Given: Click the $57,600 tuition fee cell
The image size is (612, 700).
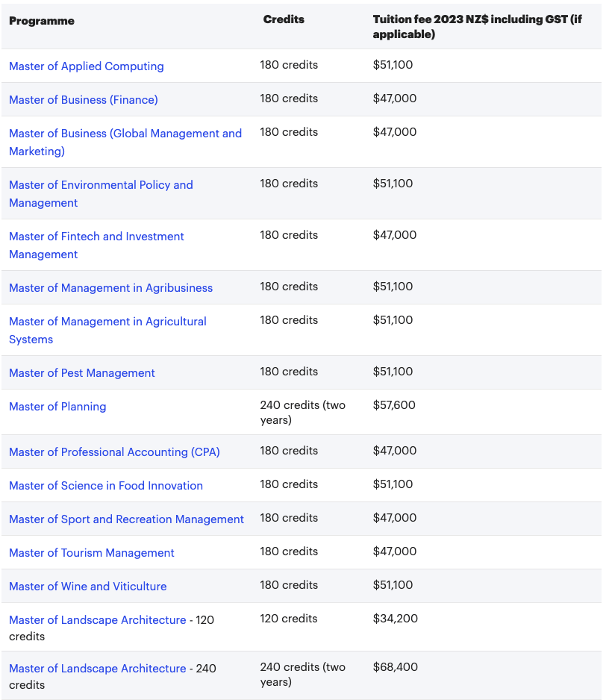Looking at the screenshot, I should [x=394, y=405].
